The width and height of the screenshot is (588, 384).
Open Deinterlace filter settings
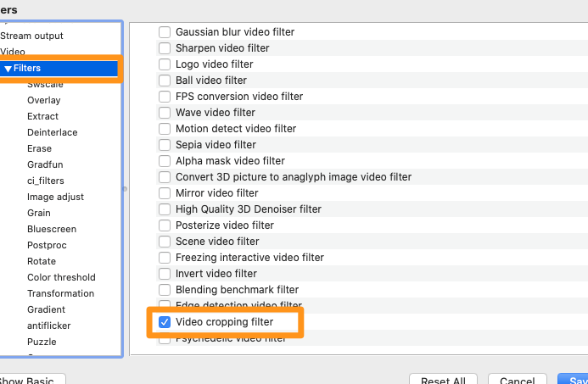tap(52, 132)
